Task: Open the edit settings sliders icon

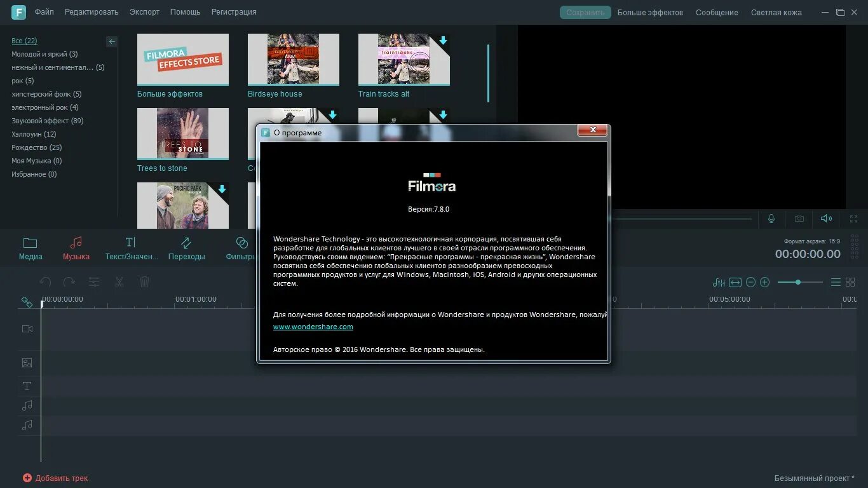Action: (94, 281)
